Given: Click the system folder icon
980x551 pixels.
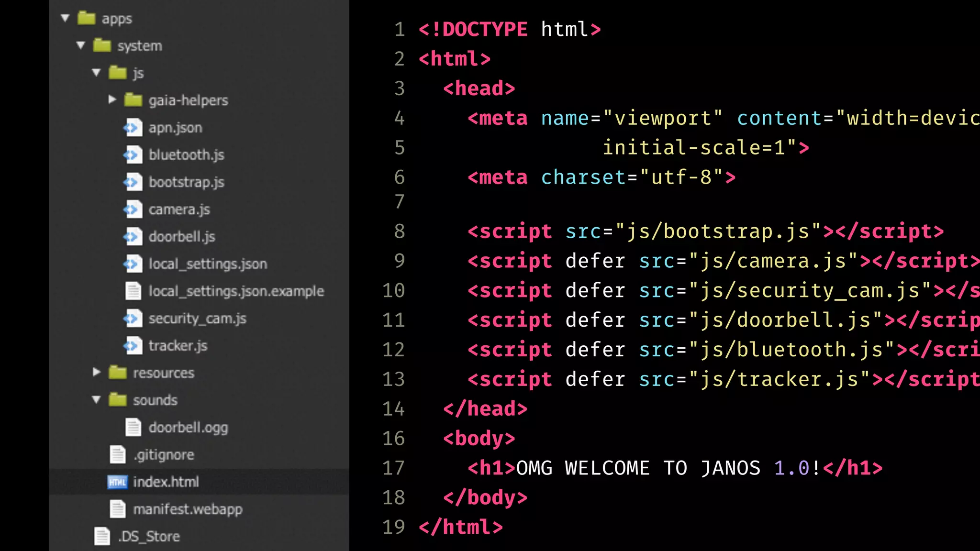Looking at the screenshot, I should click(x=102, y=45).
